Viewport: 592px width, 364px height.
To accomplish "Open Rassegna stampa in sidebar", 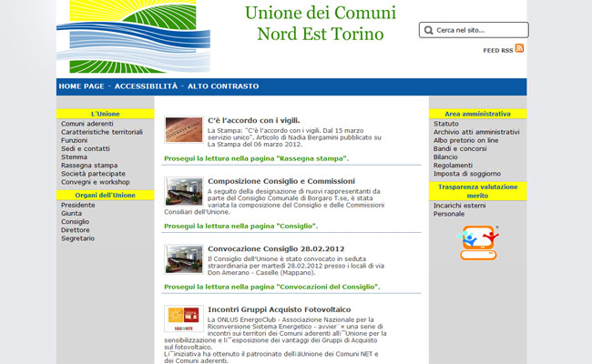I will (89, 166).
